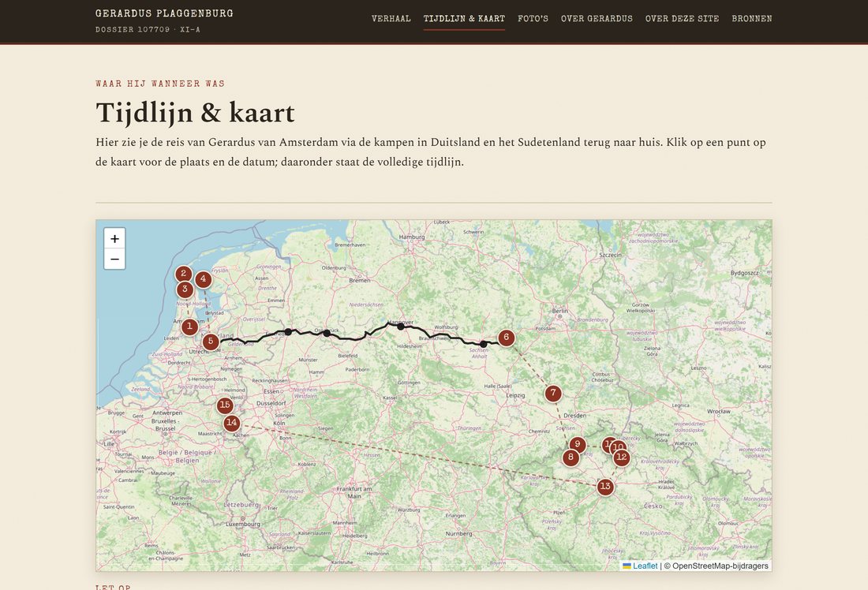Select map marker number 4
This screenshot has width=868, height=590.
(x=203, y=279)
